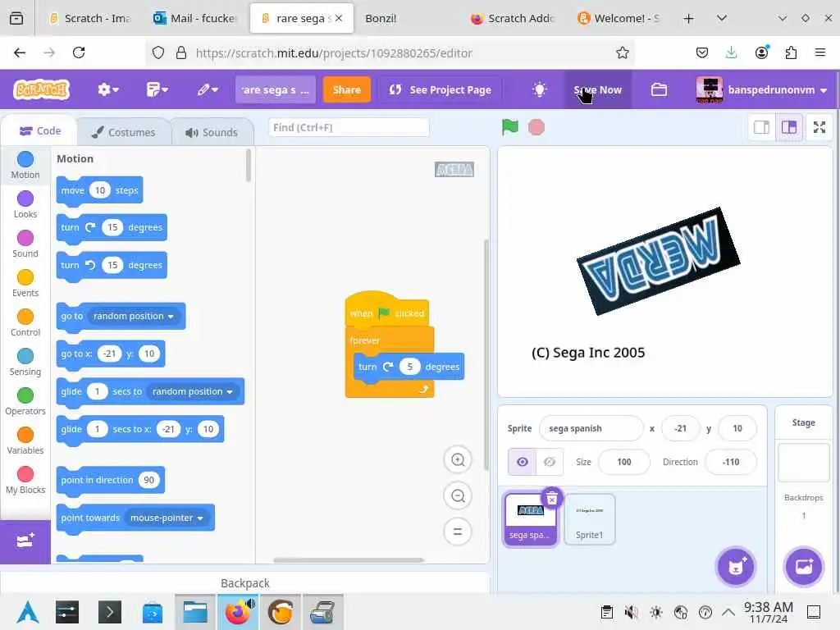Screen dimensions: 840x630
Task: Click the orange Share button
Action: (x=346, y=89)
